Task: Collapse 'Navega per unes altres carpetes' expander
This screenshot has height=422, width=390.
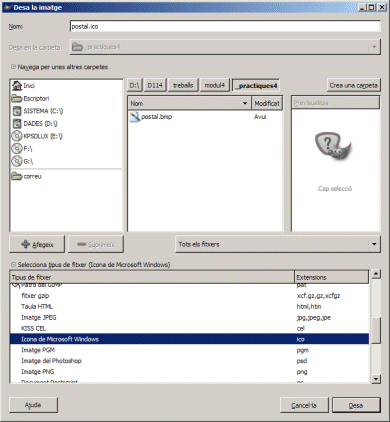Action: tap(13, 67)
